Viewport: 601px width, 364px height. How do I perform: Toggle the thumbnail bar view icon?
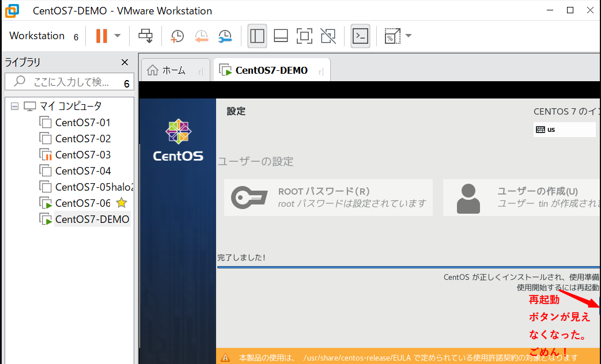click(281, 36)
